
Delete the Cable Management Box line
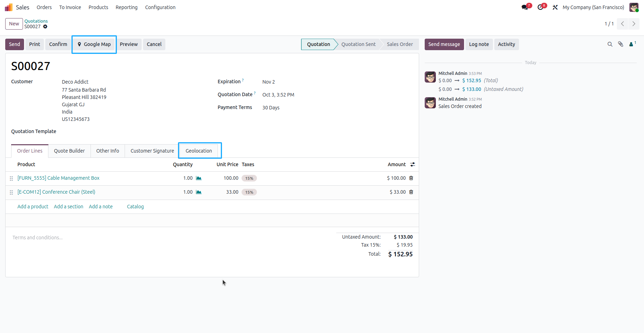(x=411, y=178)
